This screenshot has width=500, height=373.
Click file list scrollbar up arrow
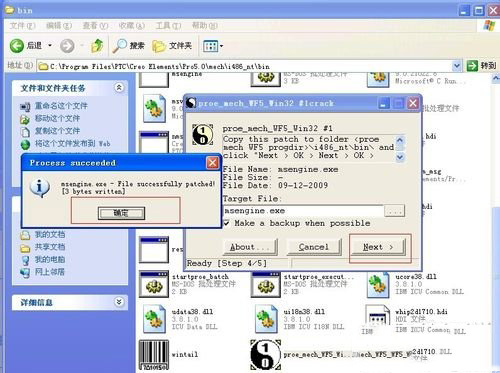(496, 78)
